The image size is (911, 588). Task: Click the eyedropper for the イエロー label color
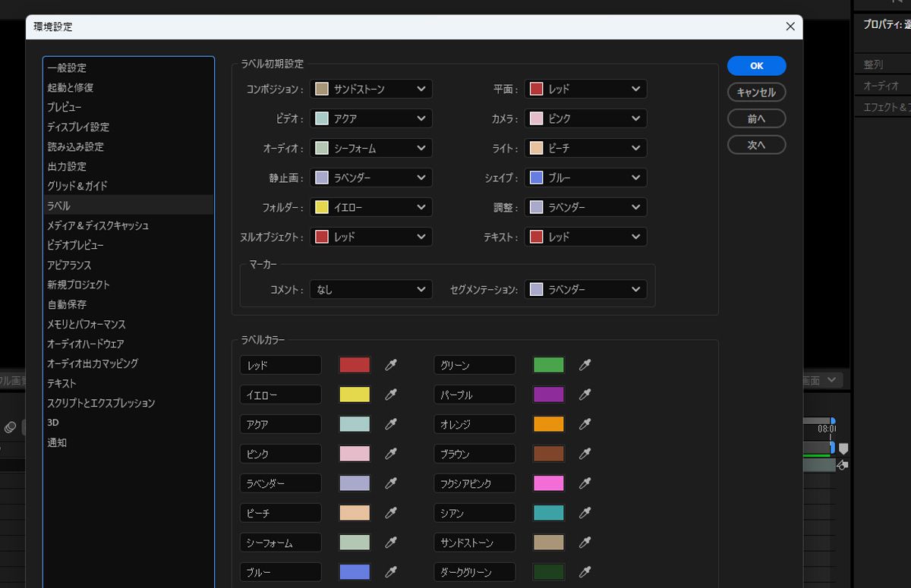[x=391, y=395]
